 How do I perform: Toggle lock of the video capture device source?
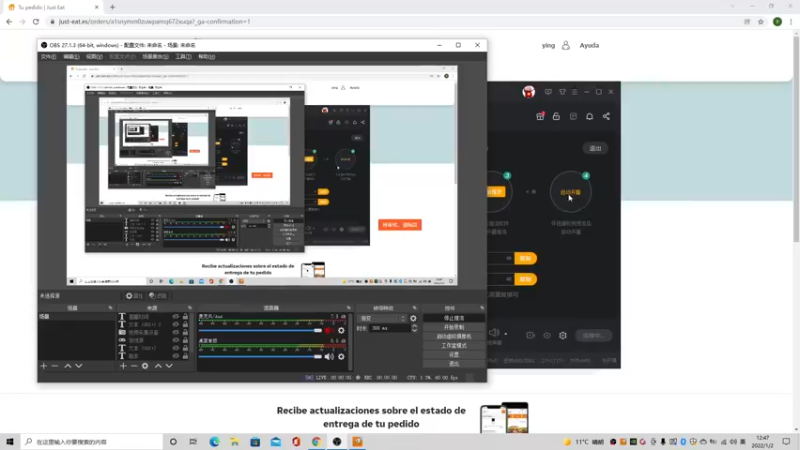pos(185,332)
